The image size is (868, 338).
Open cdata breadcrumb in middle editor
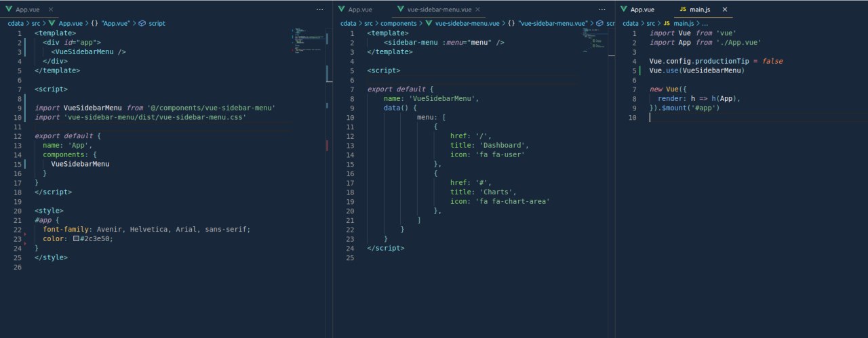pos(347,23)
